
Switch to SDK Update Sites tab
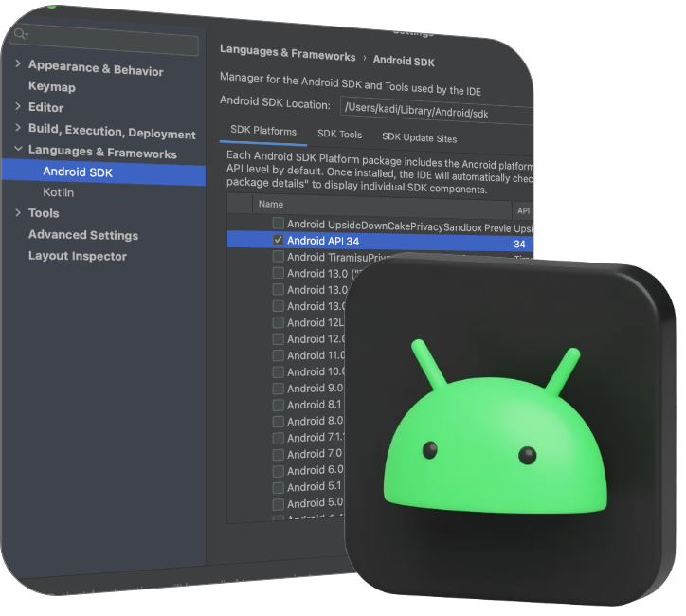419,137
